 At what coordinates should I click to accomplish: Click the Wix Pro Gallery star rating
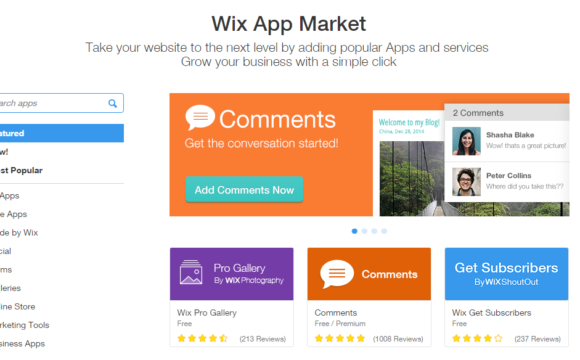click(202, 339)
